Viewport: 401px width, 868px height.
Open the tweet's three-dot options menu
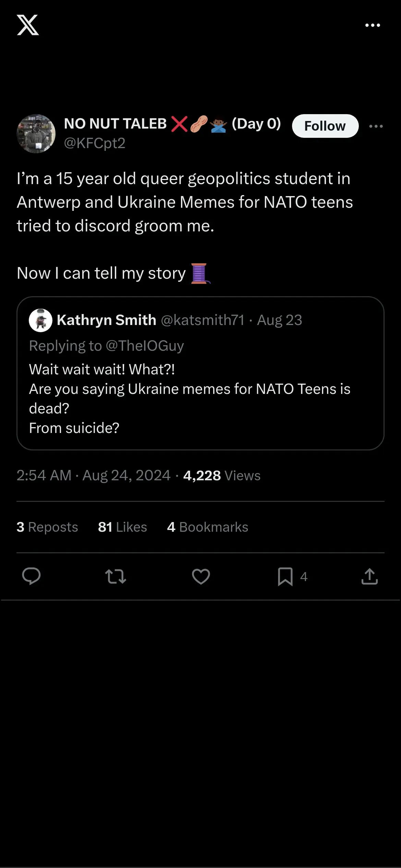(376, 126)
